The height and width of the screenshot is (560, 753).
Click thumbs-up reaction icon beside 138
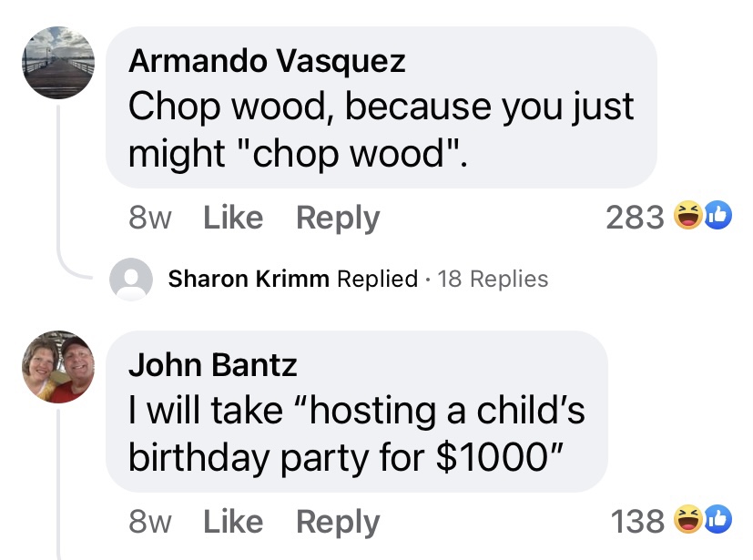coord(716,521)
